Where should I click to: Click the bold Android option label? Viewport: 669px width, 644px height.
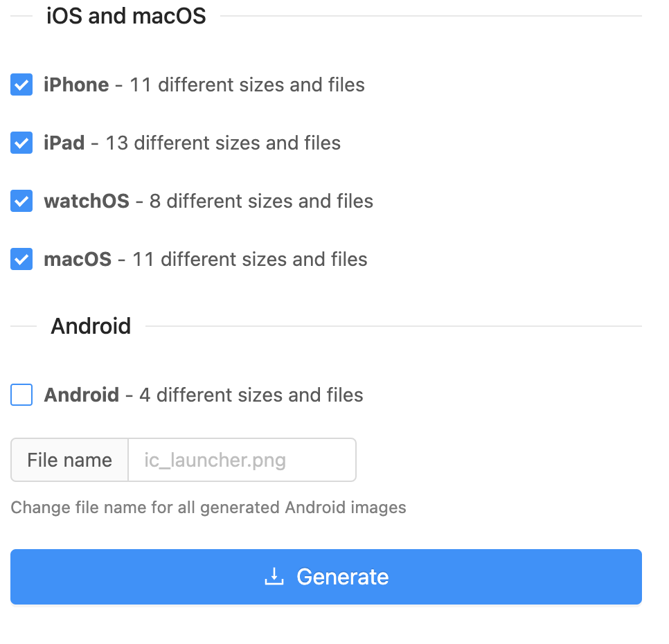tap(82, 395)
